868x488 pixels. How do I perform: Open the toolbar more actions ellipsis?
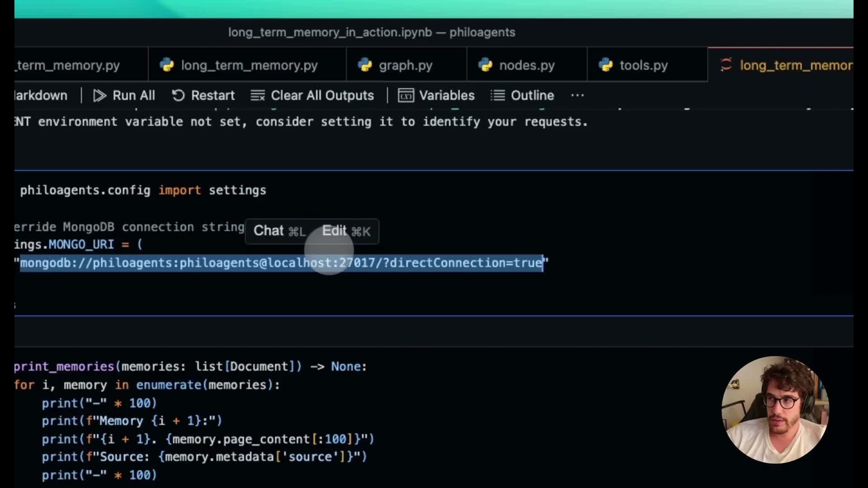pos(577,95)
